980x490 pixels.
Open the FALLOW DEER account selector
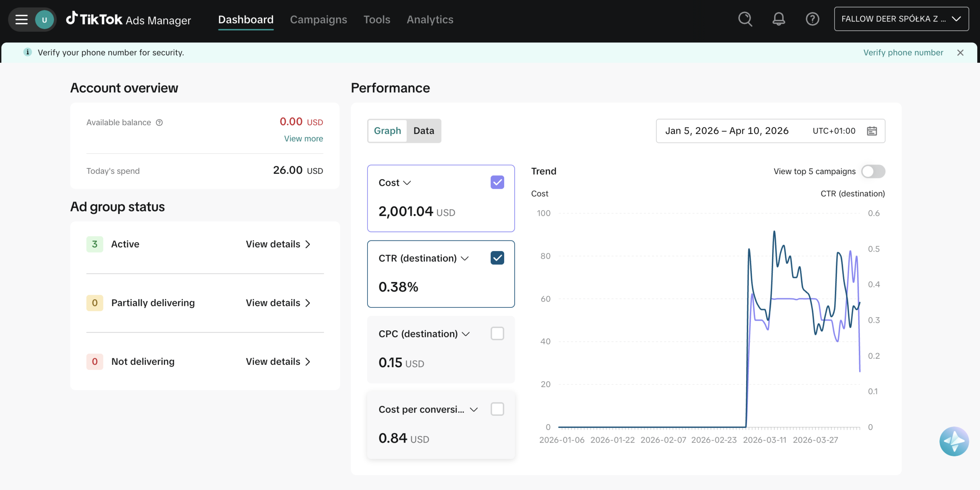[901, 19]
